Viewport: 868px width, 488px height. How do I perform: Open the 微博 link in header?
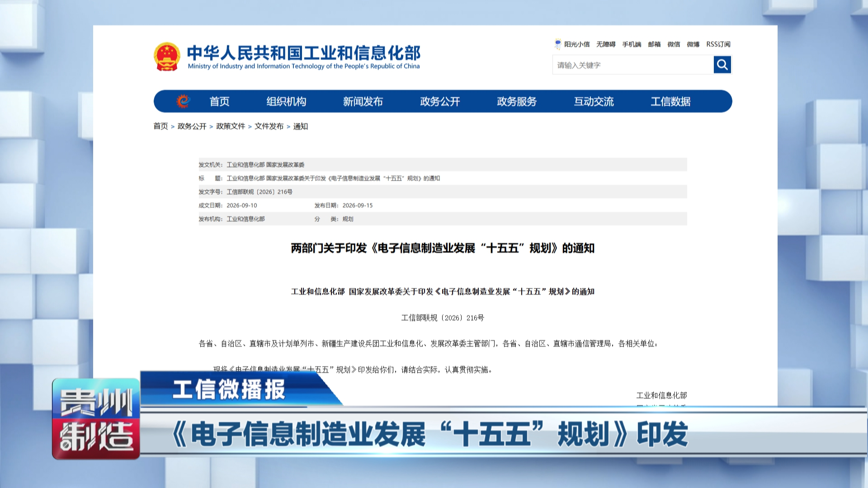[693, 44]
